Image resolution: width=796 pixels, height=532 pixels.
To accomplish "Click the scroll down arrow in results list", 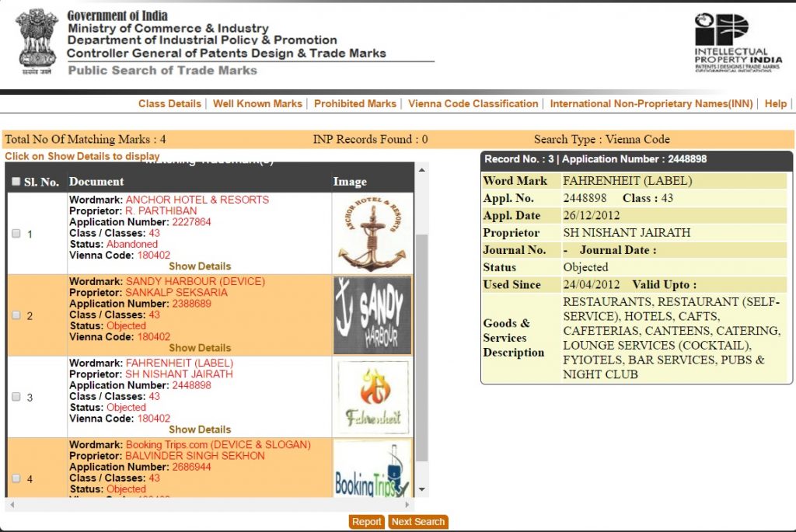I will (x=422, y=490).
